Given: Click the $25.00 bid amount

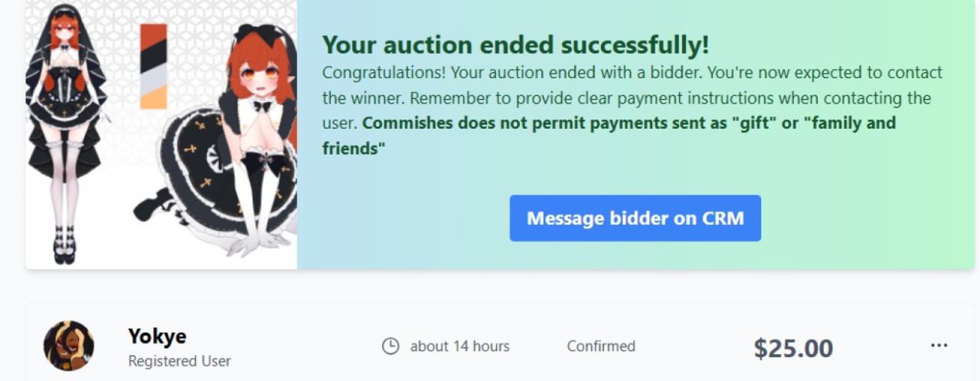Looking at the screenshot, I should 793,349.
